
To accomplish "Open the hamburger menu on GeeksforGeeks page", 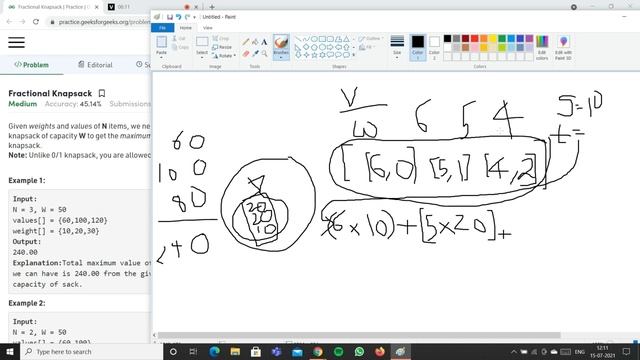I will point(16,42).
